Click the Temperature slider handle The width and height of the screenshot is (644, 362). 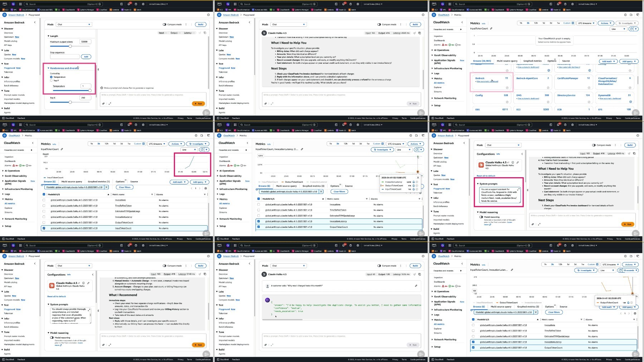click(x=90, y=91)
